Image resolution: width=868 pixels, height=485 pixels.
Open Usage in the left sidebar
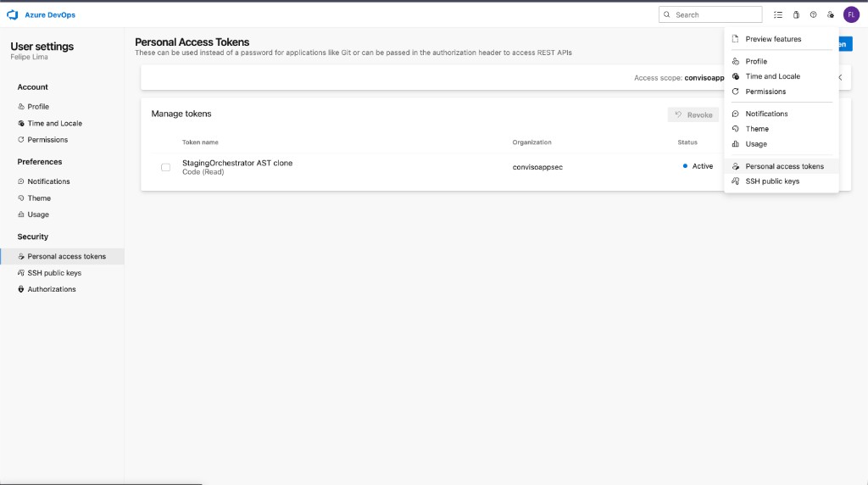62,215
